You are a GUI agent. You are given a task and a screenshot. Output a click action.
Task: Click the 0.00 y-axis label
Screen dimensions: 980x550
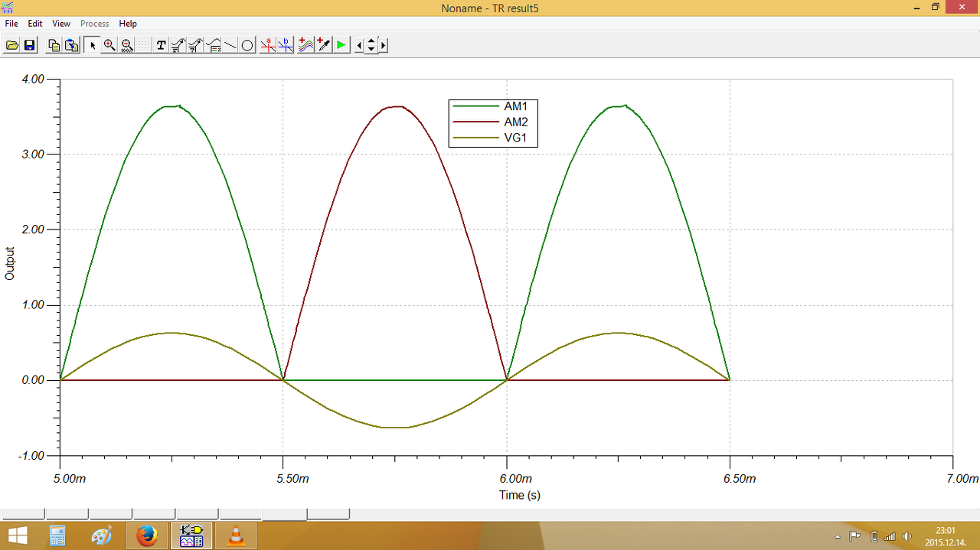tap(34, 380)
